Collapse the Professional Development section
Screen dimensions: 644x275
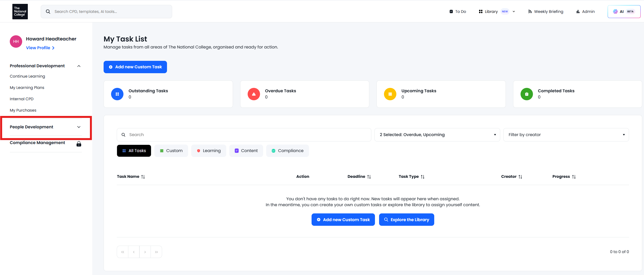(79, 66)
